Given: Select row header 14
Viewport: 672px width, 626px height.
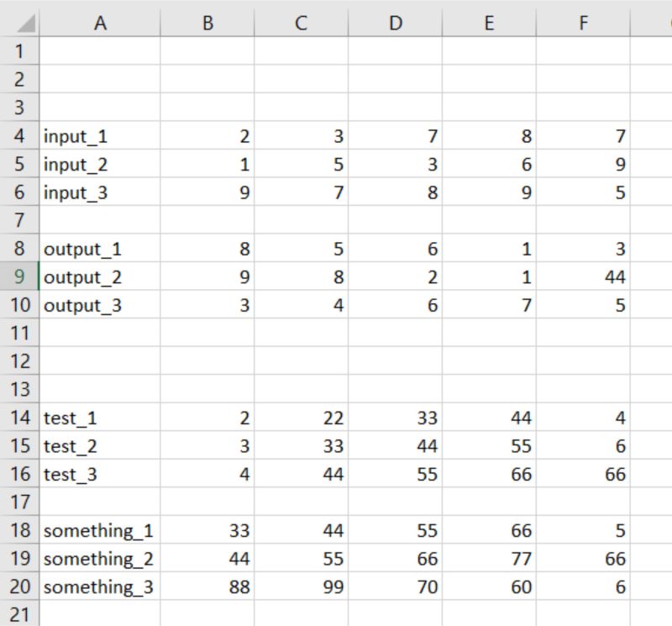Looking at the screenshot, I should 18,418.
